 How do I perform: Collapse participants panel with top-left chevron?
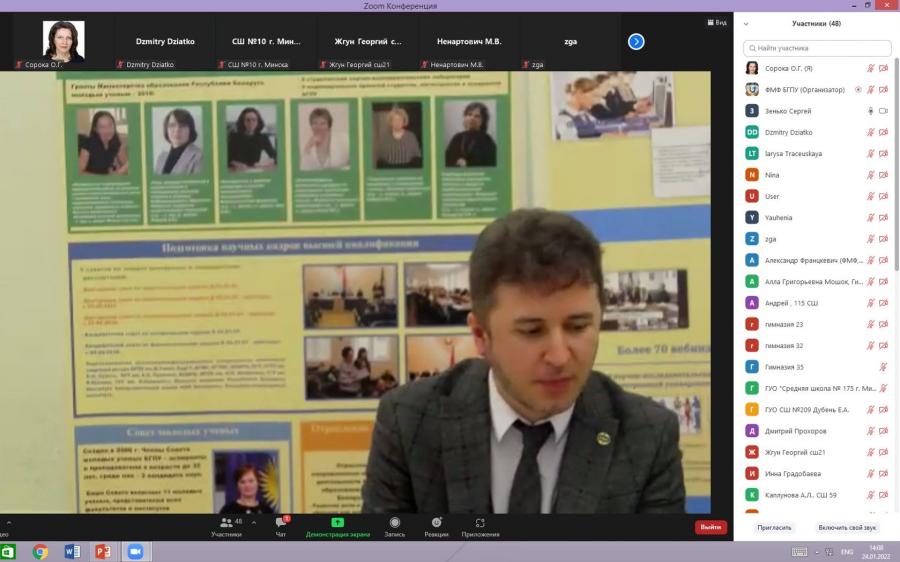[746, 24]
